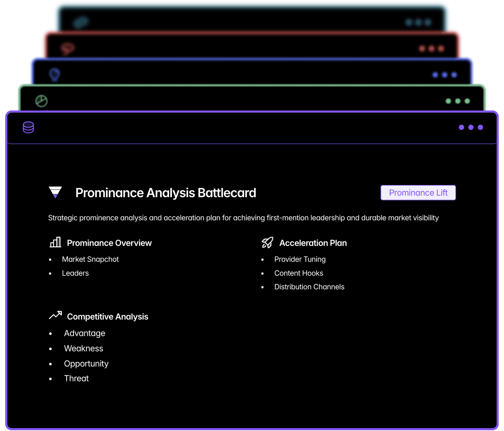Screen dimensions: 504x431
Task: Open the green card's three-dot menu
Action: click(x=458, y=101)
